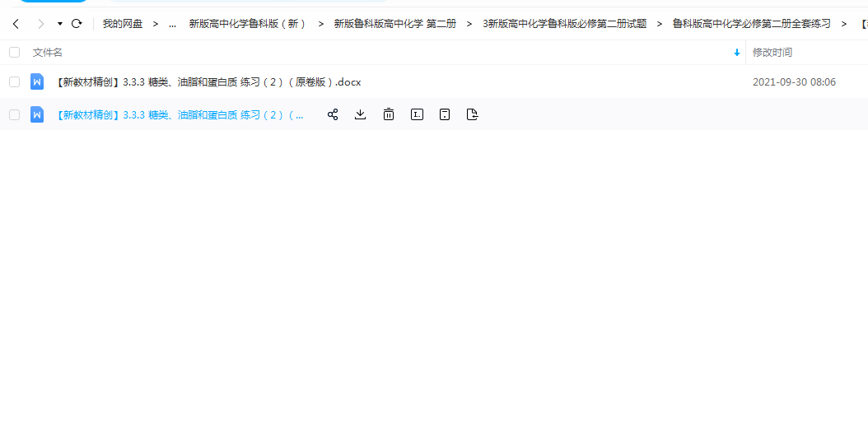Navigate to 新版鲁科版高中化学 第二册 folder
Screen dimensions: 868x423
[x=395, y=24]
